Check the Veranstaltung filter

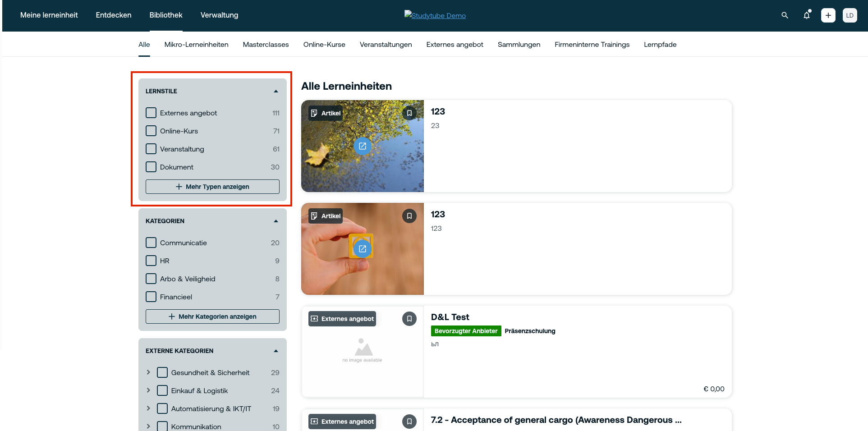pyautogui.click(x=151, y=149)
